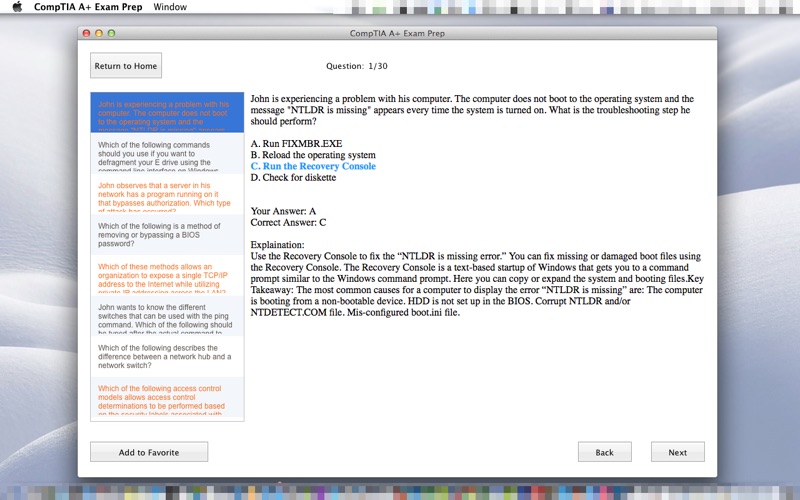Select the defragment E drive question

click(x=167, y=153)
